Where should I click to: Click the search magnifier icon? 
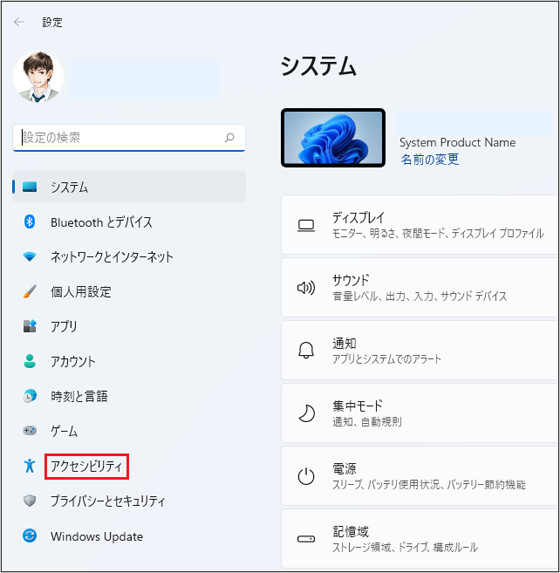[229, 138]
